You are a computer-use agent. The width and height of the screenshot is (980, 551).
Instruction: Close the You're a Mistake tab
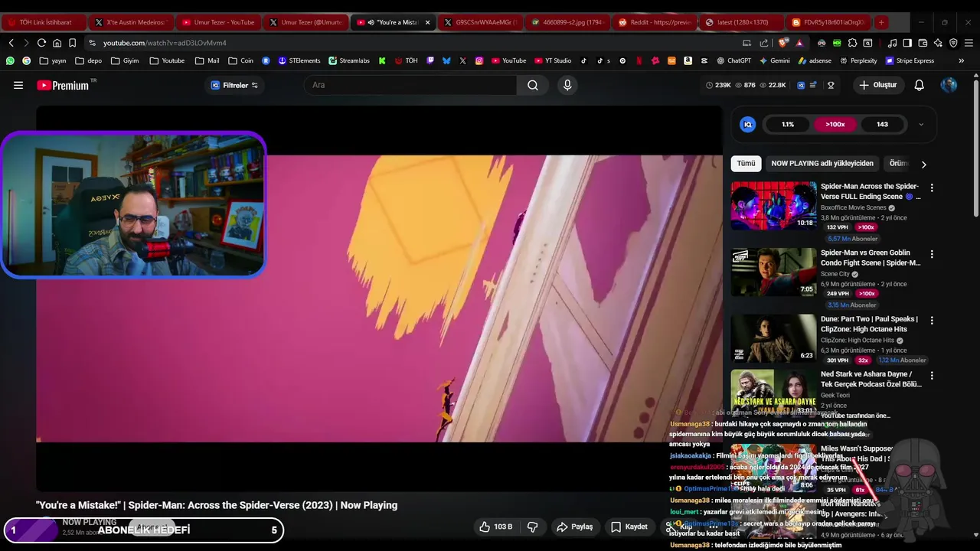[x=428, y=22]
